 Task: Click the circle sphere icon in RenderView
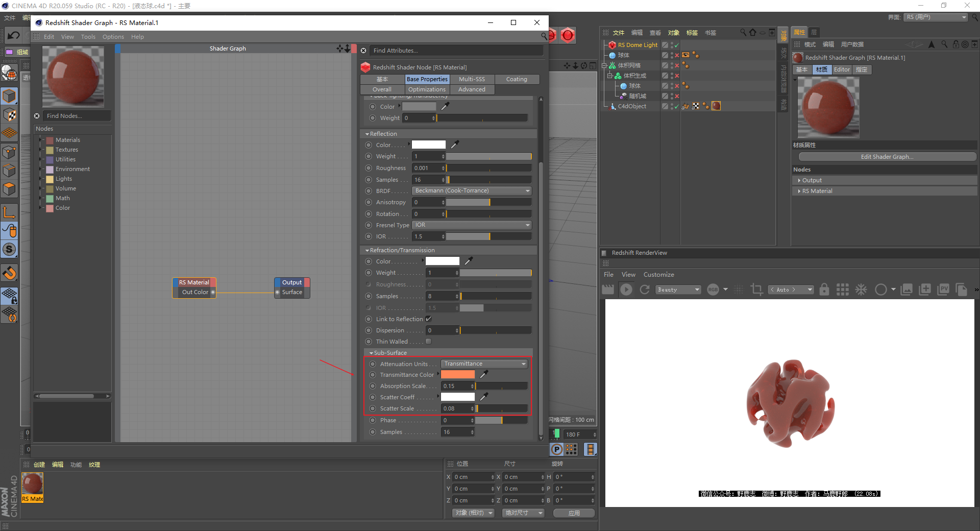880,289
